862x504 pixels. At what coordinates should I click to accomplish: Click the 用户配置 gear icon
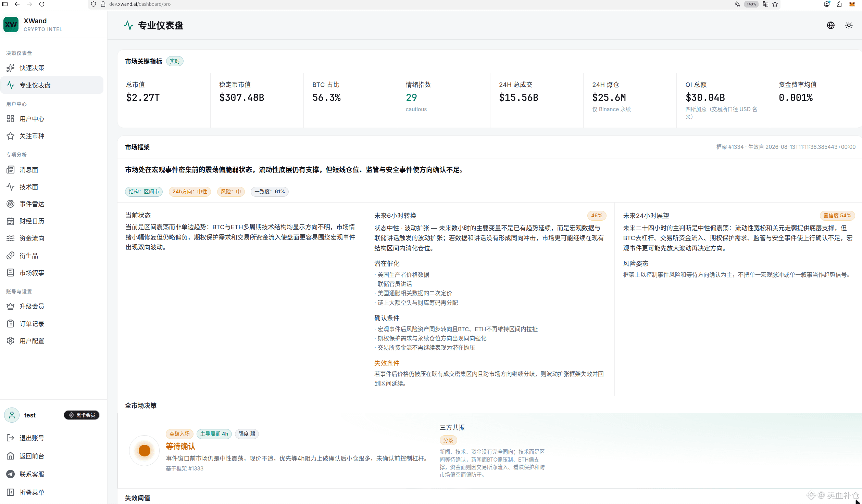point(11,341)
